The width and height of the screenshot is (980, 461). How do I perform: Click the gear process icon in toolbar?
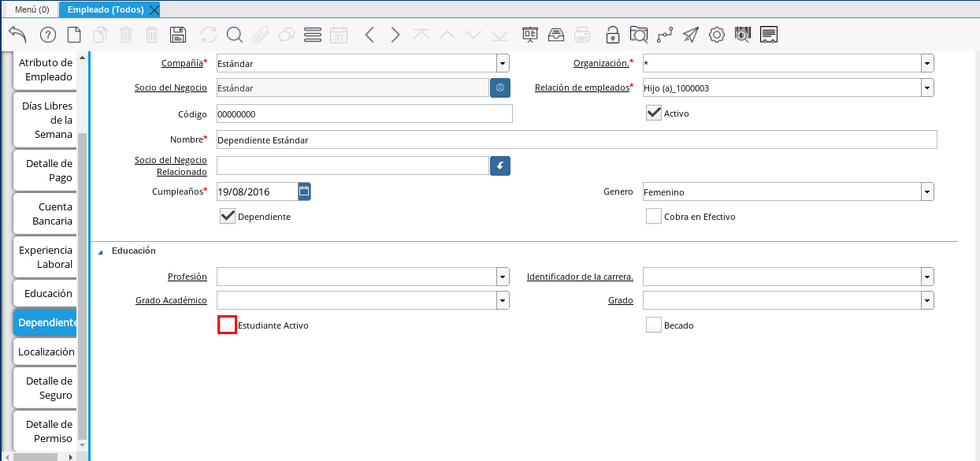[x=716, y=35]
